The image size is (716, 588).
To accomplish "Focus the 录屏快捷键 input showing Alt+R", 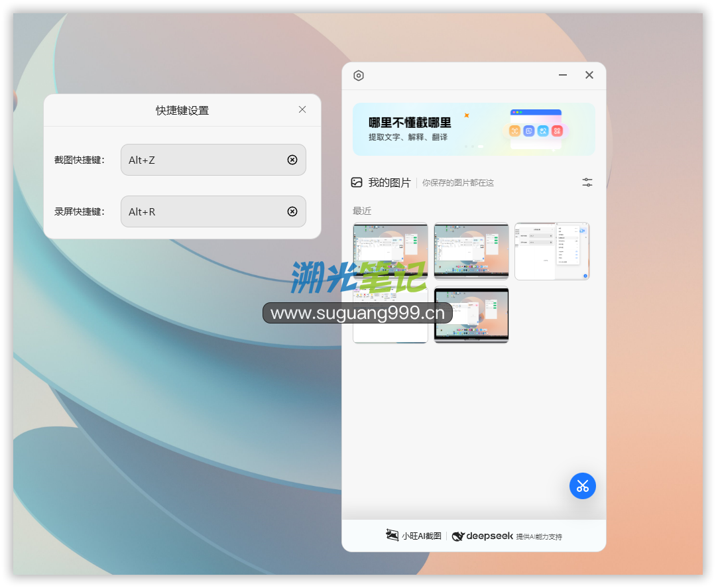I will coord(213,211).
